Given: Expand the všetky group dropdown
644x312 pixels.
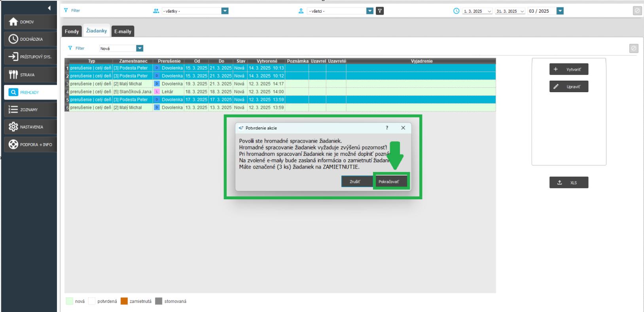Looking at the screenshot, I should 225,11.
